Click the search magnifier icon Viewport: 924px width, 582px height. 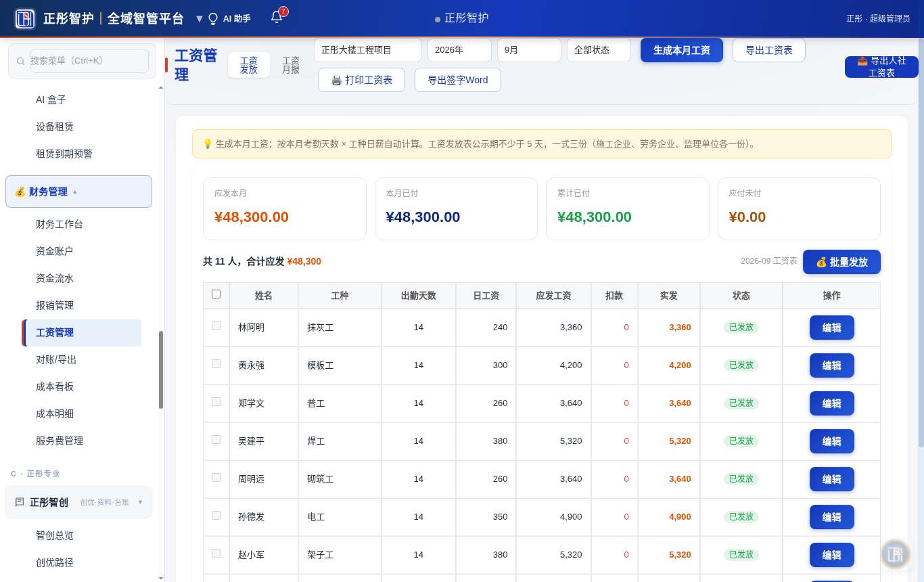21,61
